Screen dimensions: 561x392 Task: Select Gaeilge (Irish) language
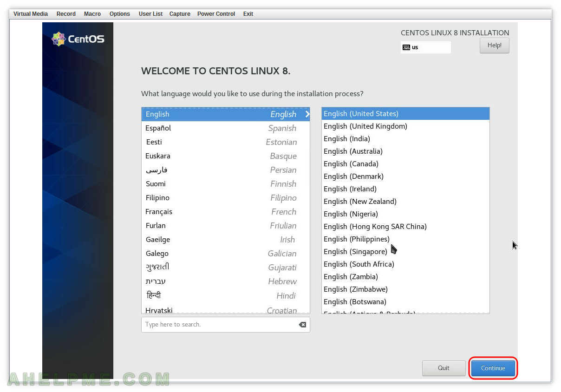226,240
